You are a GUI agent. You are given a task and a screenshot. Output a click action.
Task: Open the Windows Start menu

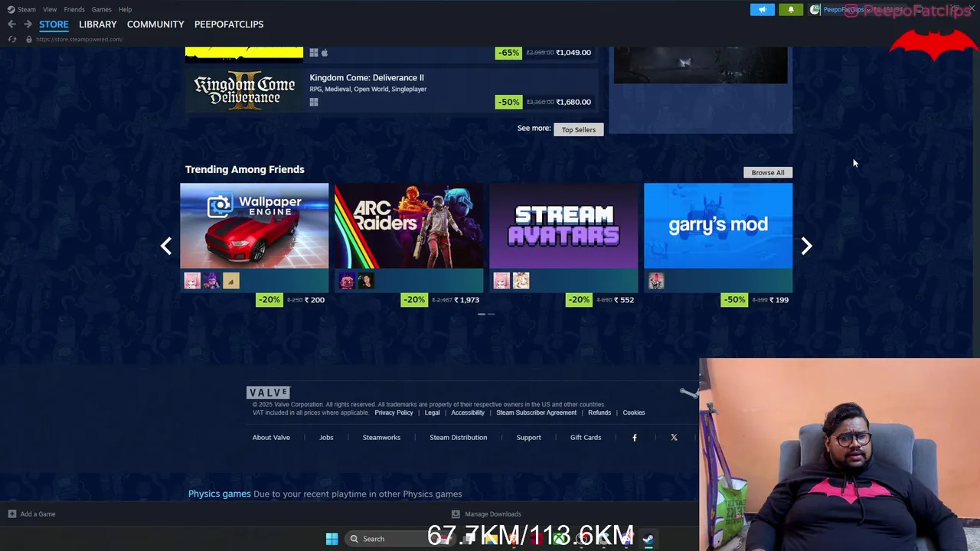[x=332, y=539]
